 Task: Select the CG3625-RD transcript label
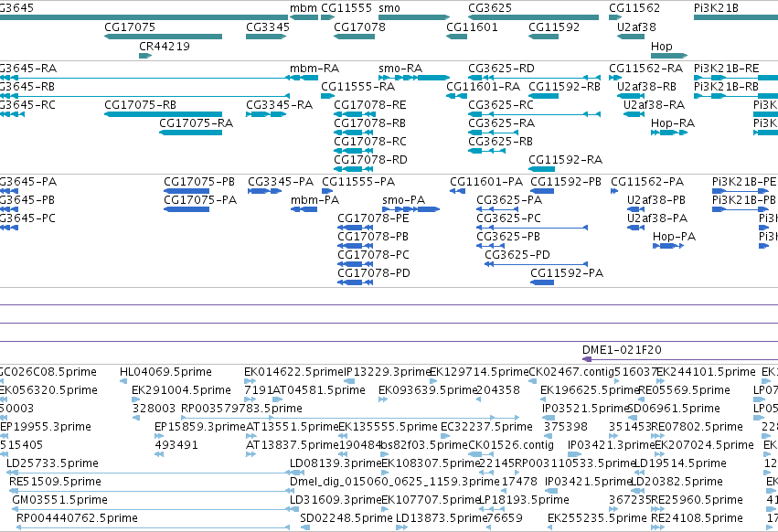pyautogui.click(x=501, y=68)
